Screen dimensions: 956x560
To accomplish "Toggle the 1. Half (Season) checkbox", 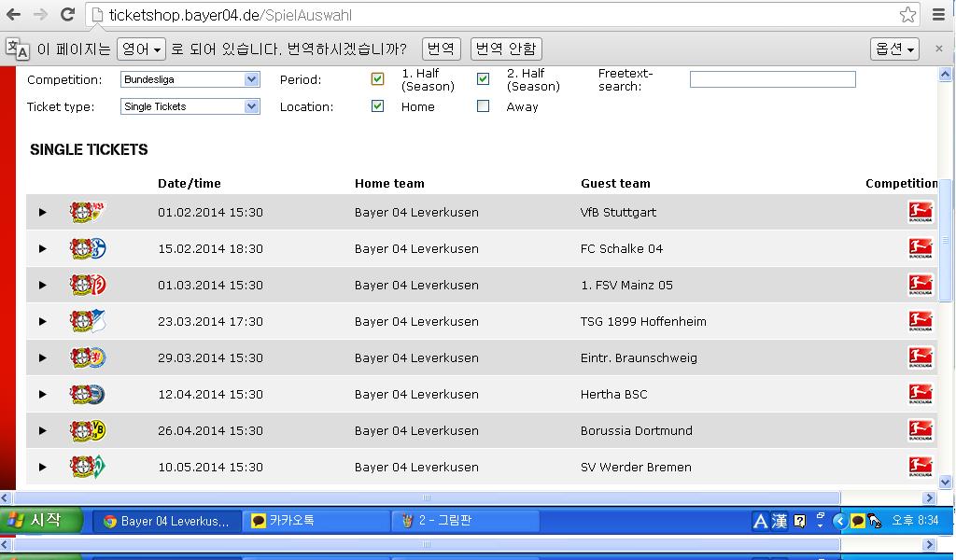I will tap(377, 79).
